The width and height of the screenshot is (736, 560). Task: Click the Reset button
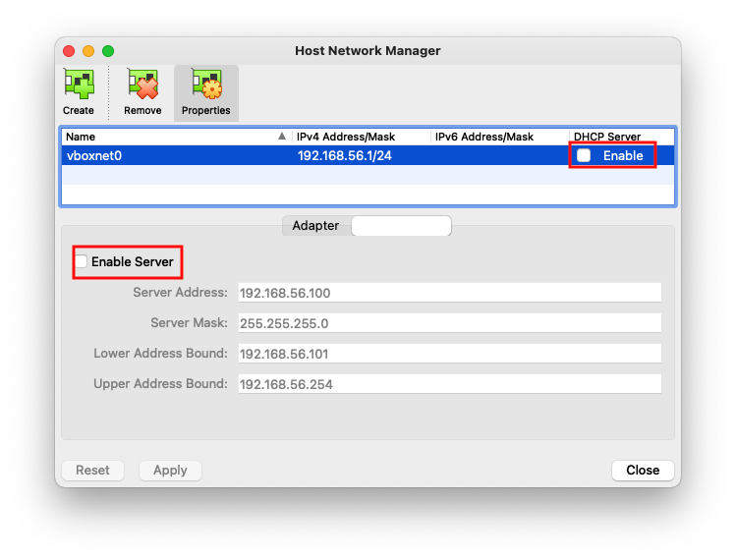click(x=93, y=471)
